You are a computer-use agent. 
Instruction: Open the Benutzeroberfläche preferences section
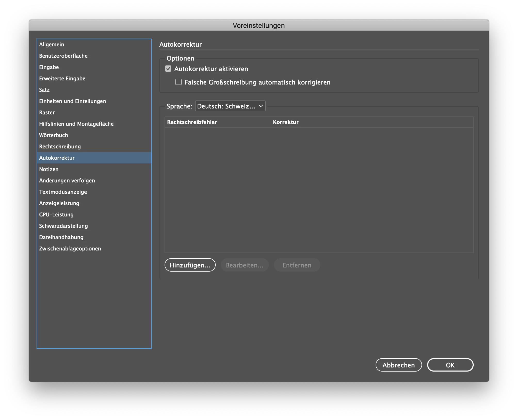coord(63,56)
